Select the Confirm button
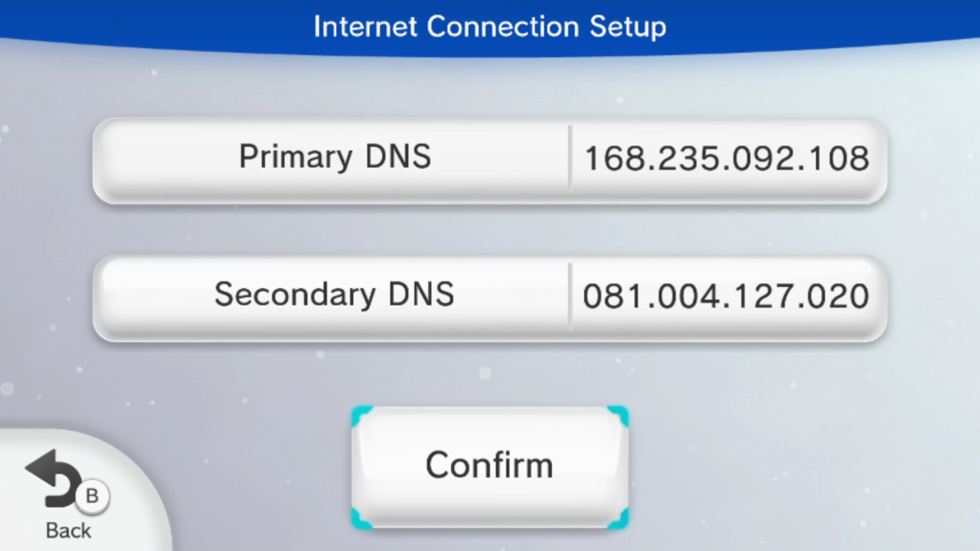 pos(490,468)
